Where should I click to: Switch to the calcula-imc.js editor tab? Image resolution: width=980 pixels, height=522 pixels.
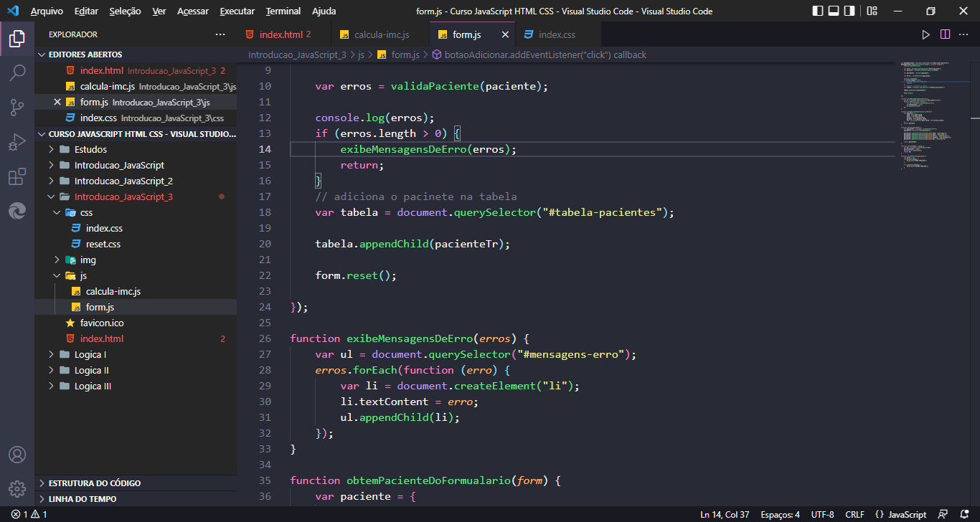[381, 34]
